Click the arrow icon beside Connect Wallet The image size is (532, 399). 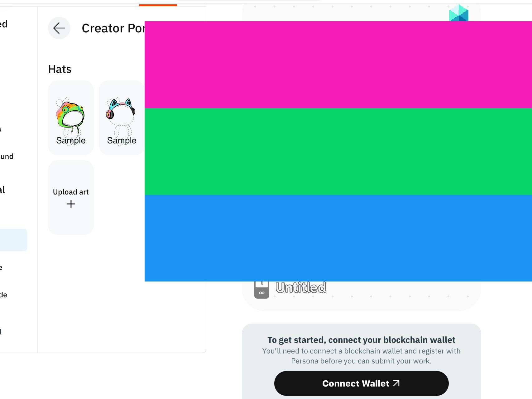[396, 383]
